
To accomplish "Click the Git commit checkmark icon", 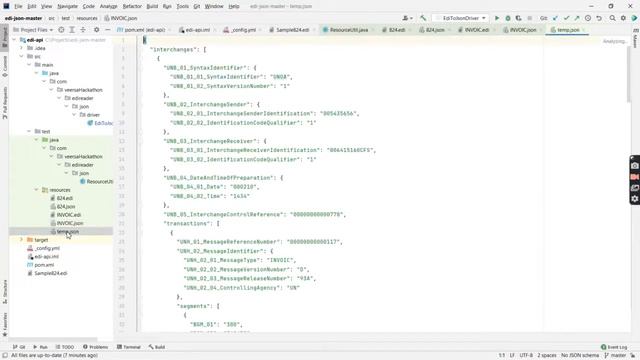I will point(567,18).
